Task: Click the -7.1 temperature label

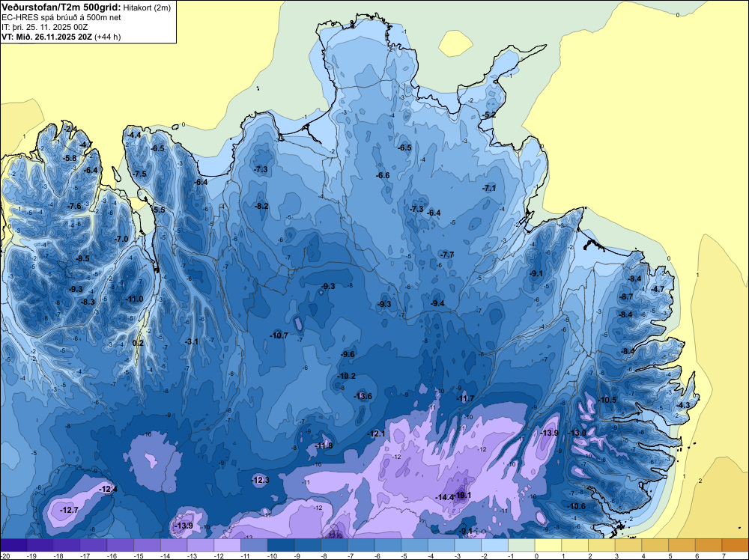Action: point(489,189)
